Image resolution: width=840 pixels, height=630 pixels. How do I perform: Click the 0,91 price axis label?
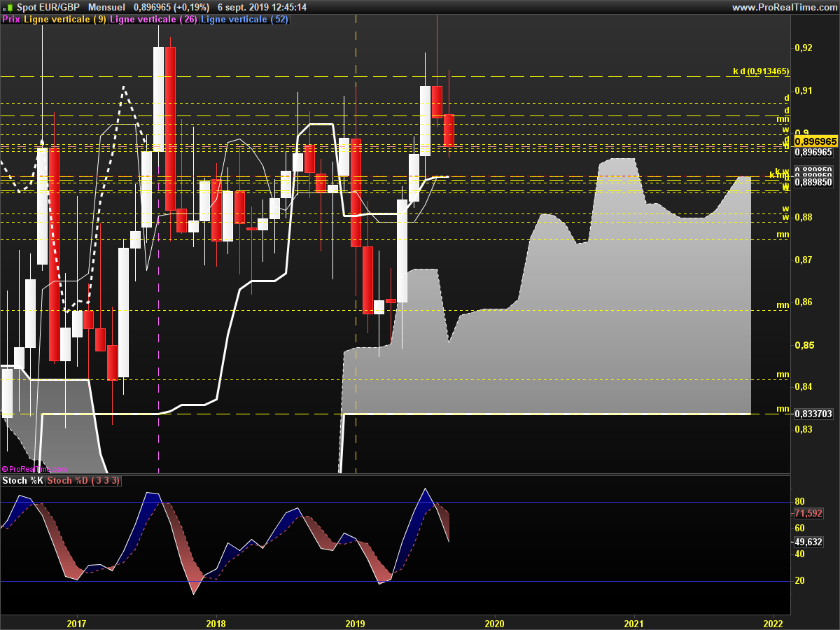click(x=804, y=90)
